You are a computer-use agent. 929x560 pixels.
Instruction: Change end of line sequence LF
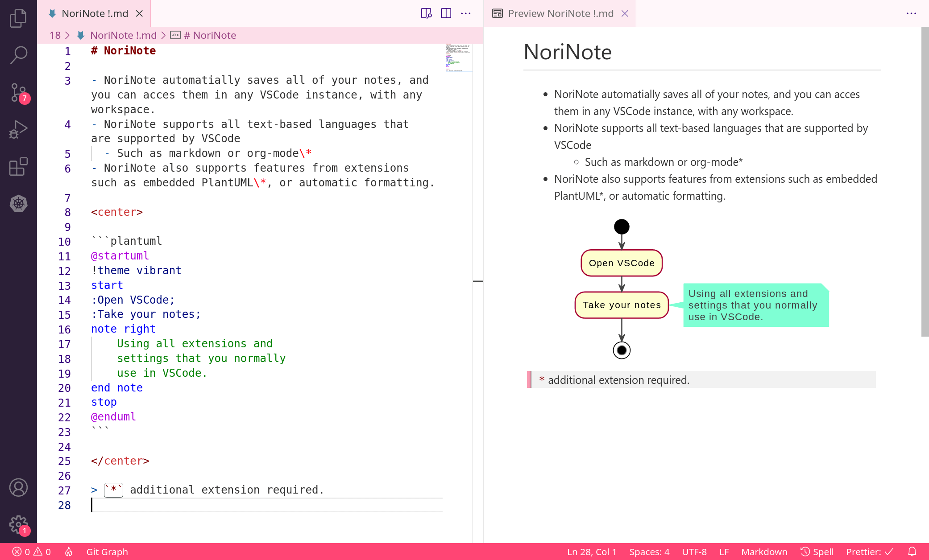tap(724, 552)
